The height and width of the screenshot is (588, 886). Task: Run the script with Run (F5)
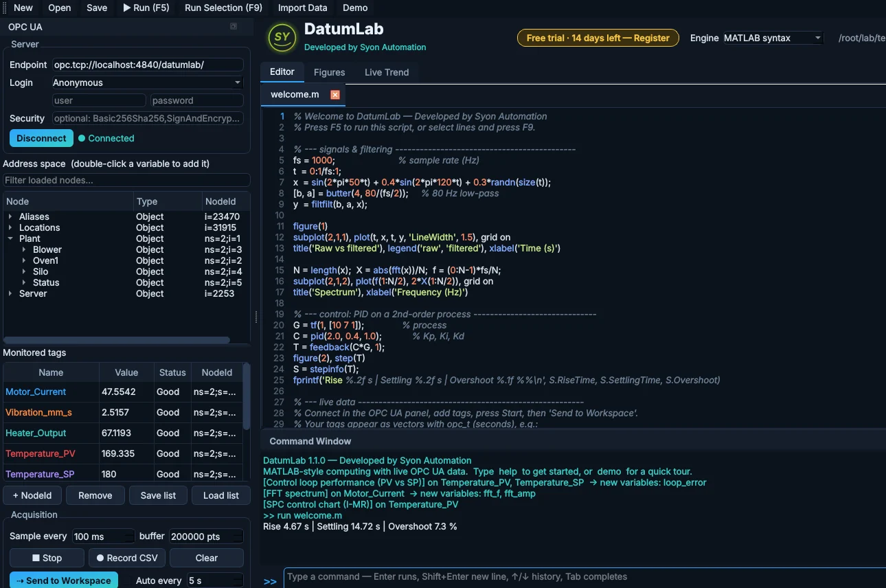click(146, 8)
